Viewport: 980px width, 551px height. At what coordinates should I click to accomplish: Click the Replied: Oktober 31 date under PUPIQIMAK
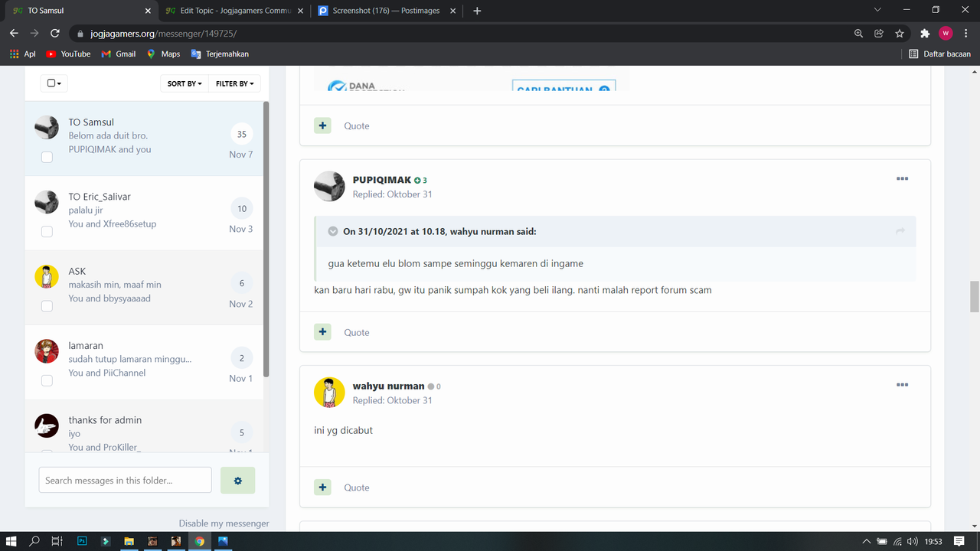(392, 194)
